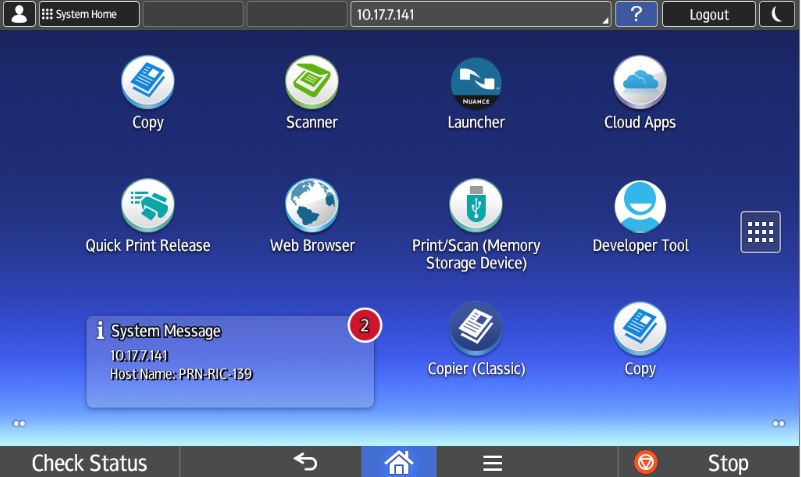This screenshot has width=801, height=477.
Task: Launch the Web Browser
Action: pos(311,206)
